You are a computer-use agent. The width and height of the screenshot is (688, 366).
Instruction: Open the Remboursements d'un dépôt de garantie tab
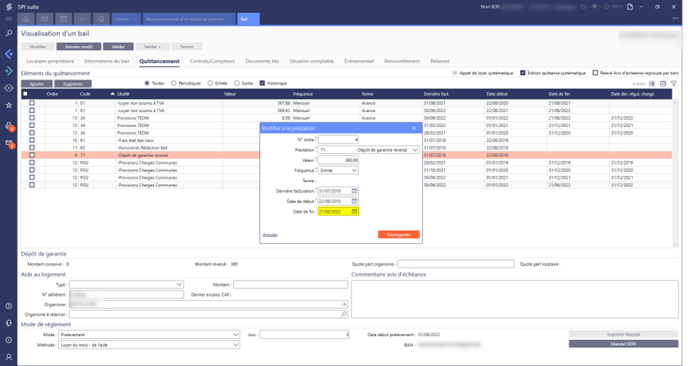189,19
